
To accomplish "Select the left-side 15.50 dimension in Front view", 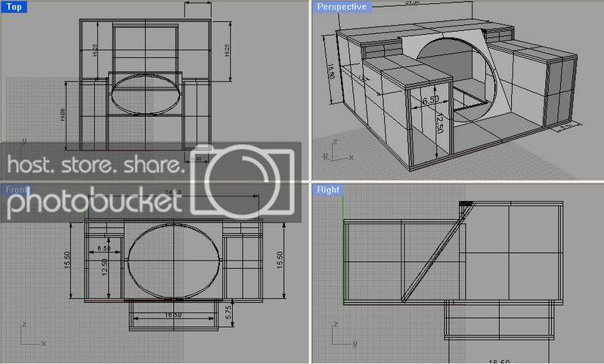I will [67, 260].
